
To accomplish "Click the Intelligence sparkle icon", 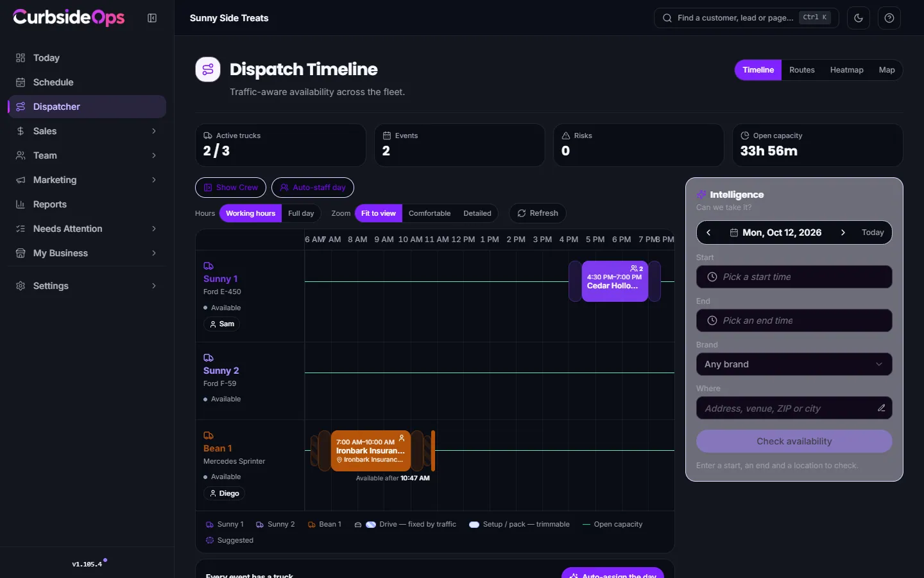I will pyautogui.click(x=701, y=195).
